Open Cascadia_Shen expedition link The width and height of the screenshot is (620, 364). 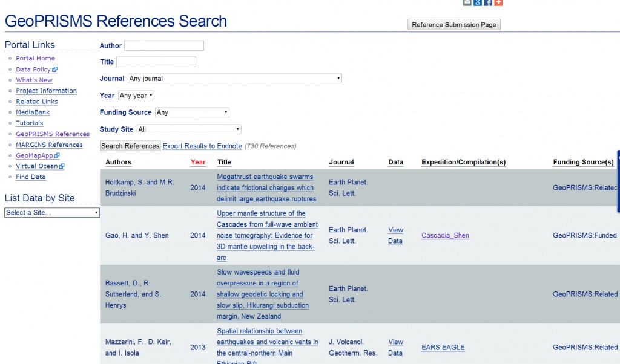(x=445, y=236)
